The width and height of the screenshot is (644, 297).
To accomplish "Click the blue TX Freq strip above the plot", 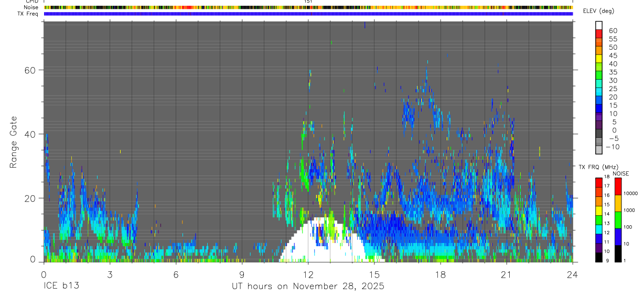I will click(308, 14).
